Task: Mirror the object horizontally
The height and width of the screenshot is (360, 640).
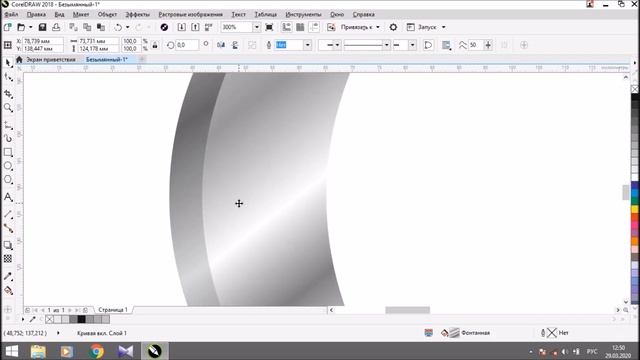Action: point(221,45)
